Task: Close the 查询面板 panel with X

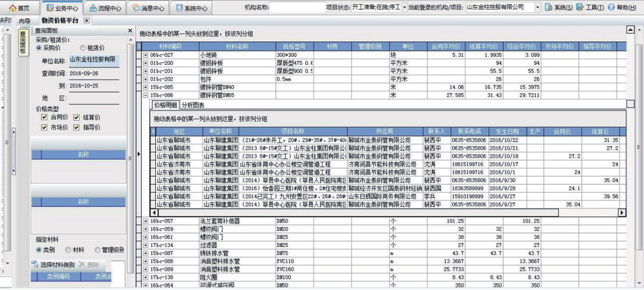Action: click(131, 31)
